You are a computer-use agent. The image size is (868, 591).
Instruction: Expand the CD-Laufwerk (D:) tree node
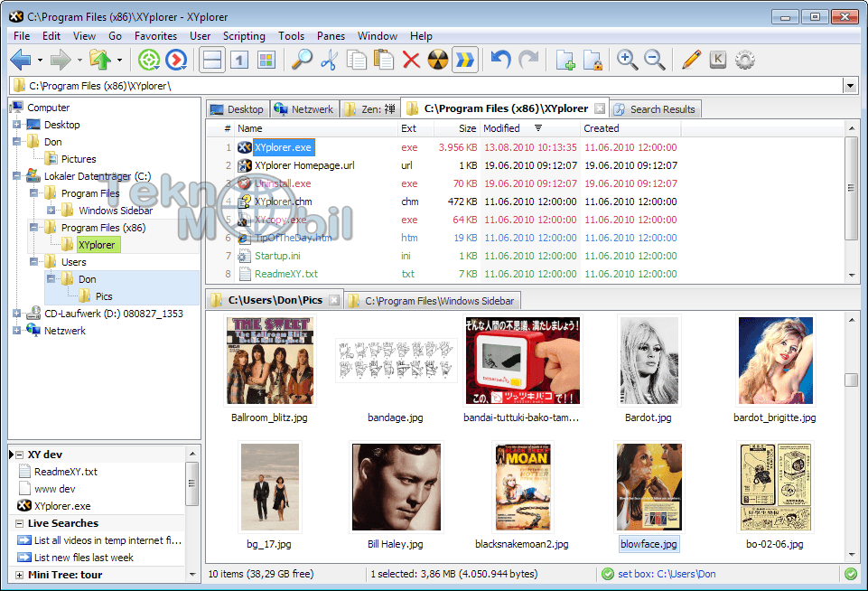(x=16, y=314)
